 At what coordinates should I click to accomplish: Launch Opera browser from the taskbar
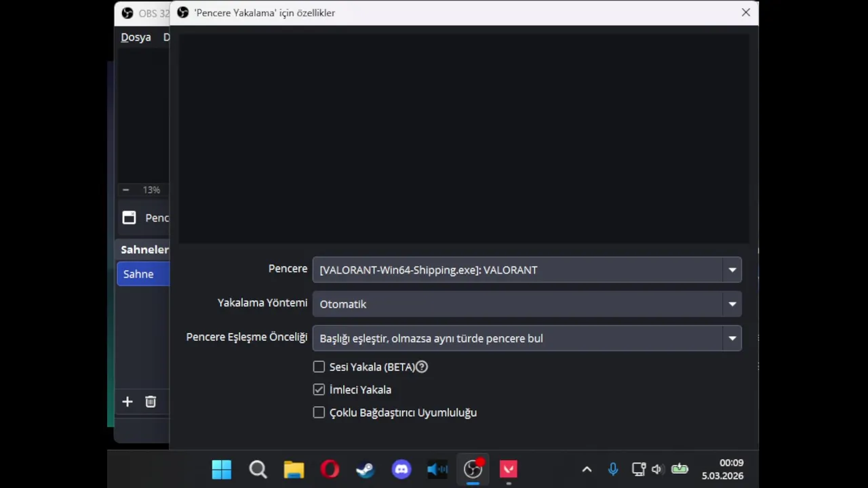(330, 469)
